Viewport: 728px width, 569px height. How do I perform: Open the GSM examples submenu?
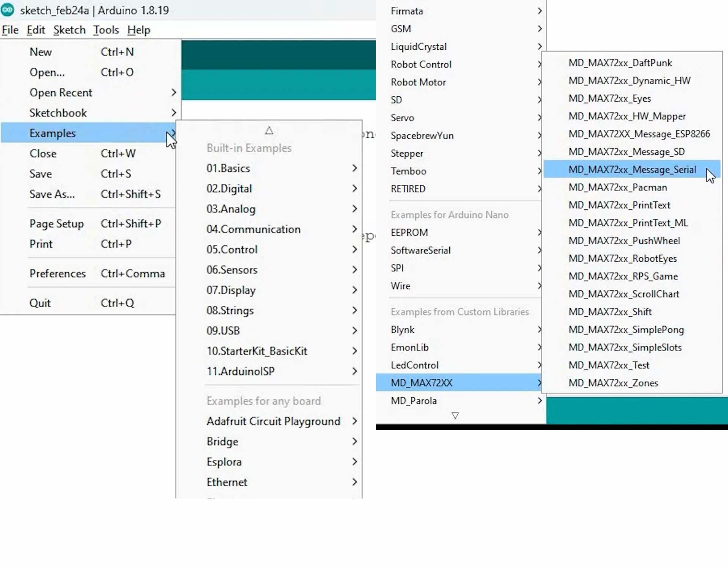click(x=461, y=29)
